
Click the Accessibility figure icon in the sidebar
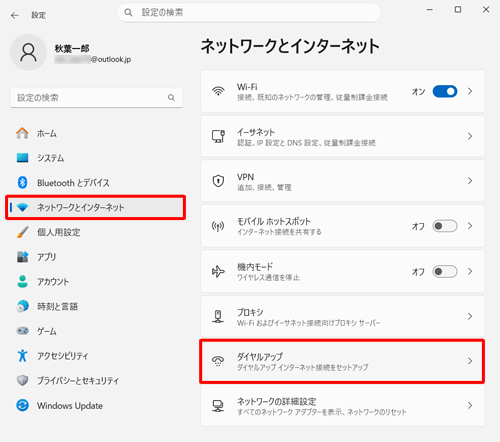22,355
